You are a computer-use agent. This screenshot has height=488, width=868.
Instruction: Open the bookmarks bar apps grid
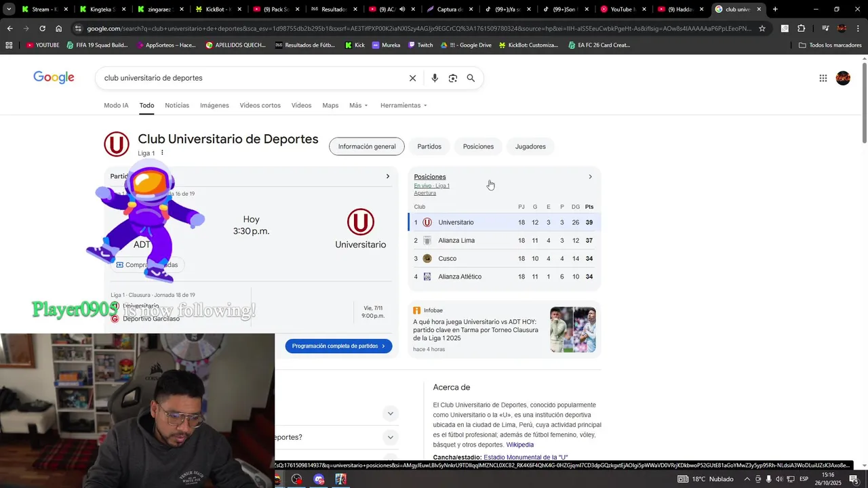(x=9, y=45)
